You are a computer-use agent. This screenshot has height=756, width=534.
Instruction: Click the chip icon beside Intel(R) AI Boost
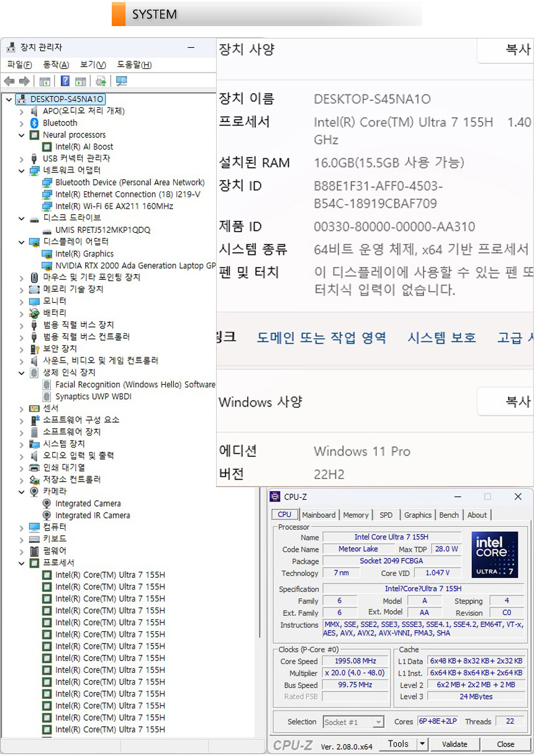point(47,147)
